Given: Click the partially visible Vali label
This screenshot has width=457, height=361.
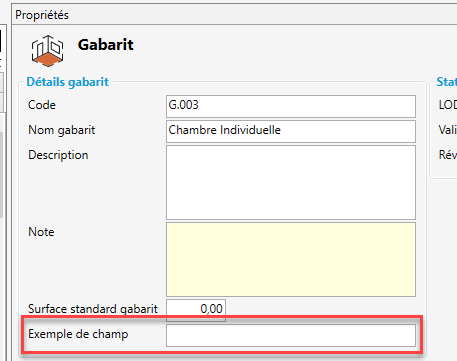Looking at the screenshot, I should tap(448, 130).
